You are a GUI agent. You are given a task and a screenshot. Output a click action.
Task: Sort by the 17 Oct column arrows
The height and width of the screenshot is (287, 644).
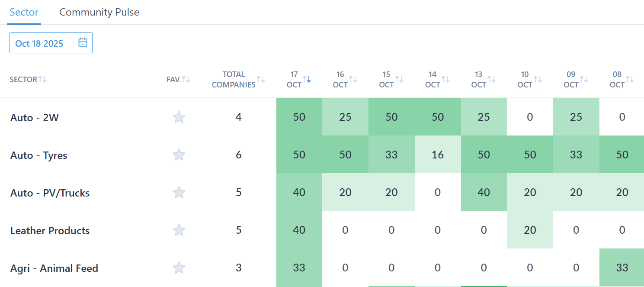pyautogui.click(x=307, y=79)
